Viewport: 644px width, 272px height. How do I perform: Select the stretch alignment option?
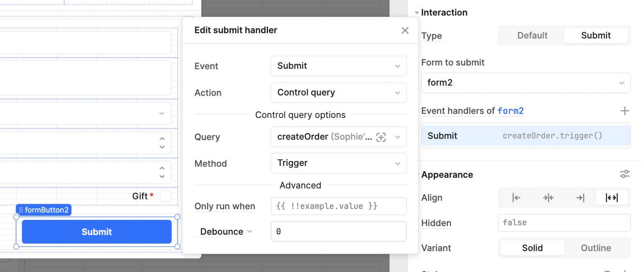(x=612, y=198)
